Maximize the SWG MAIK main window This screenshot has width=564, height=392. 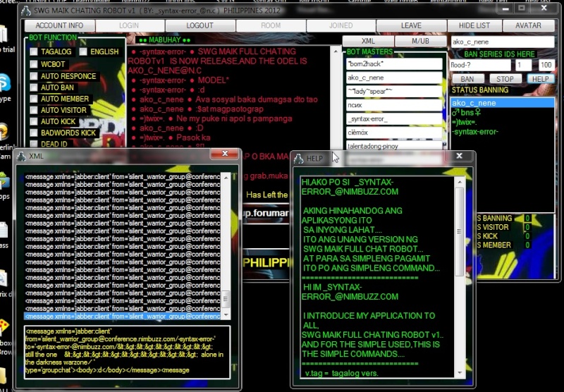coord(522,8)
